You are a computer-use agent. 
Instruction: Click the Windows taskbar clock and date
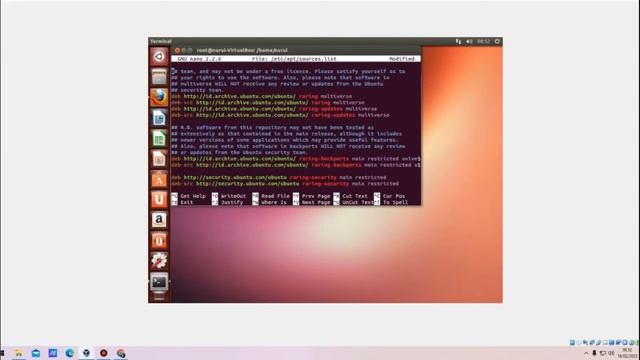(x=627, y=353)
